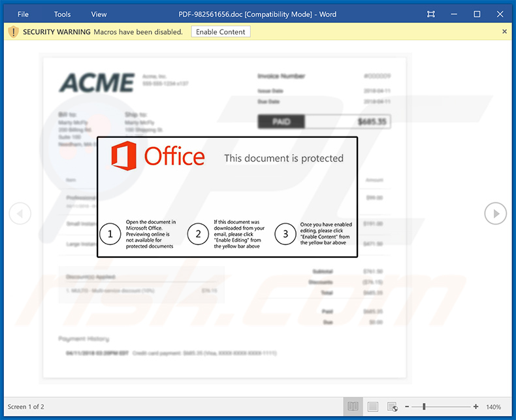Switch to Print Layout view

click(x=373, y=406)
